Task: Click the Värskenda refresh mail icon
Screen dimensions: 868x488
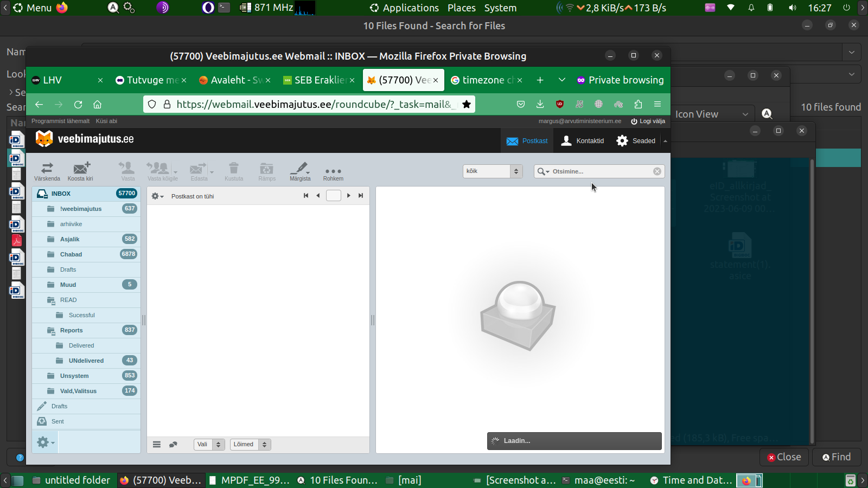Action: (47, 171)
